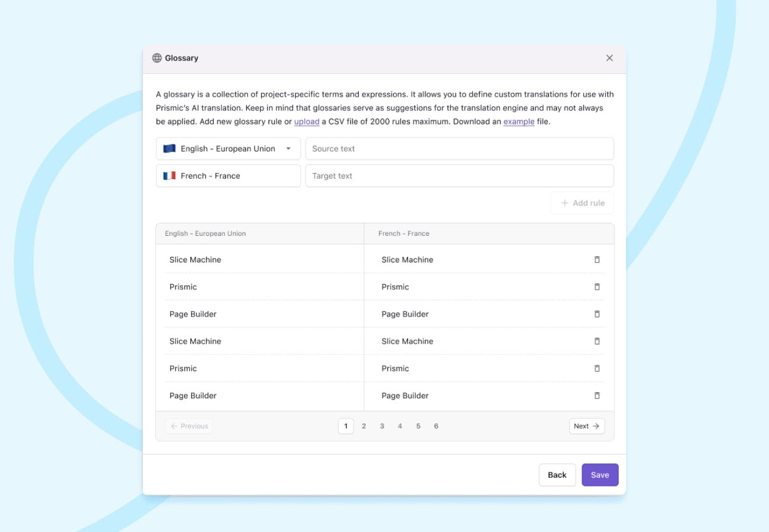Delete the last Page Builder rule

[596, 395]
